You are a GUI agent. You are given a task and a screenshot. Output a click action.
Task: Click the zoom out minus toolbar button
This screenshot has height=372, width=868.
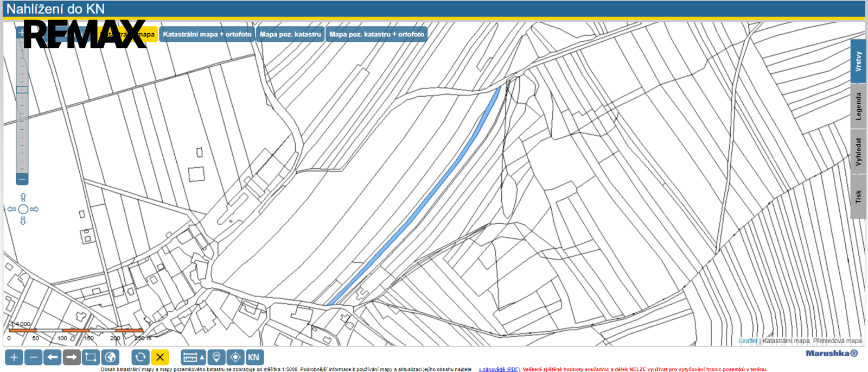[x=34, y=357]
